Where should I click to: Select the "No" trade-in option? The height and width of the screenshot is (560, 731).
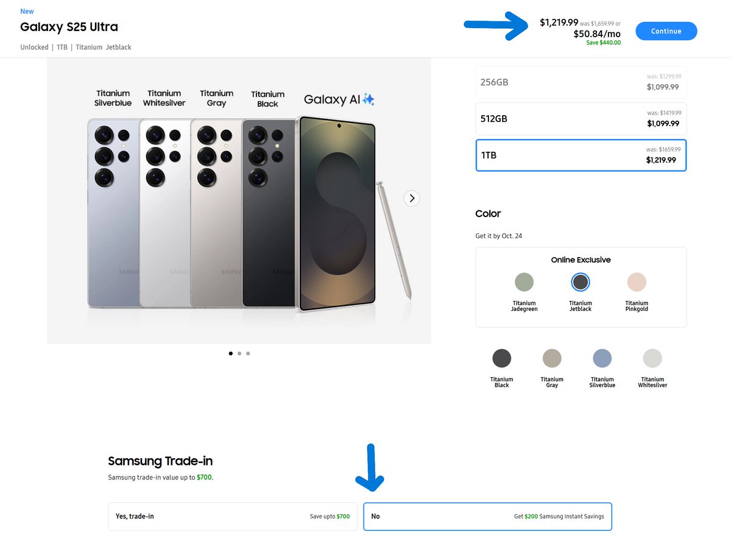pos(487,516)
